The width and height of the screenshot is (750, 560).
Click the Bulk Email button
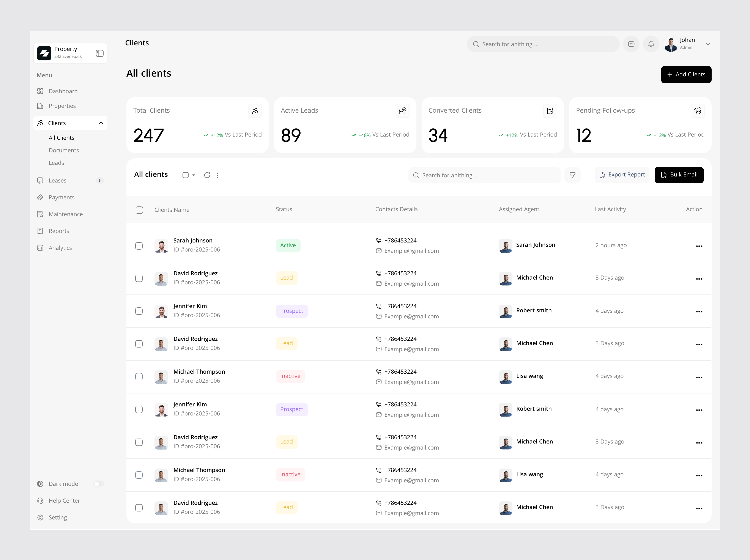(679, 175)
